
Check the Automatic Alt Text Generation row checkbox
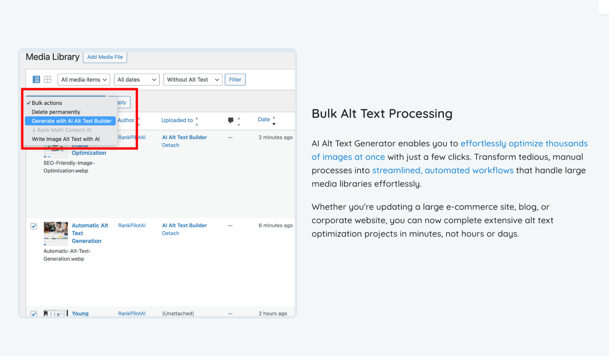(x=34, y=226)
